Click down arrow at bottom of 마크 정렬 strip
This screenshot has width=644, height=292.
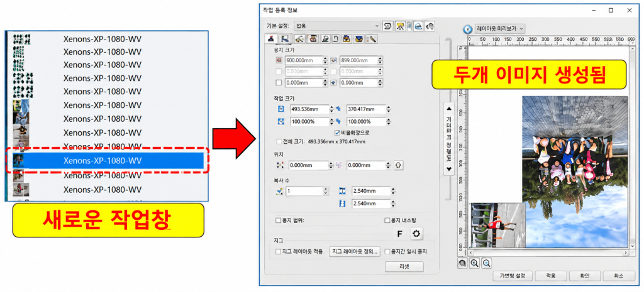[x=449, y=168]
